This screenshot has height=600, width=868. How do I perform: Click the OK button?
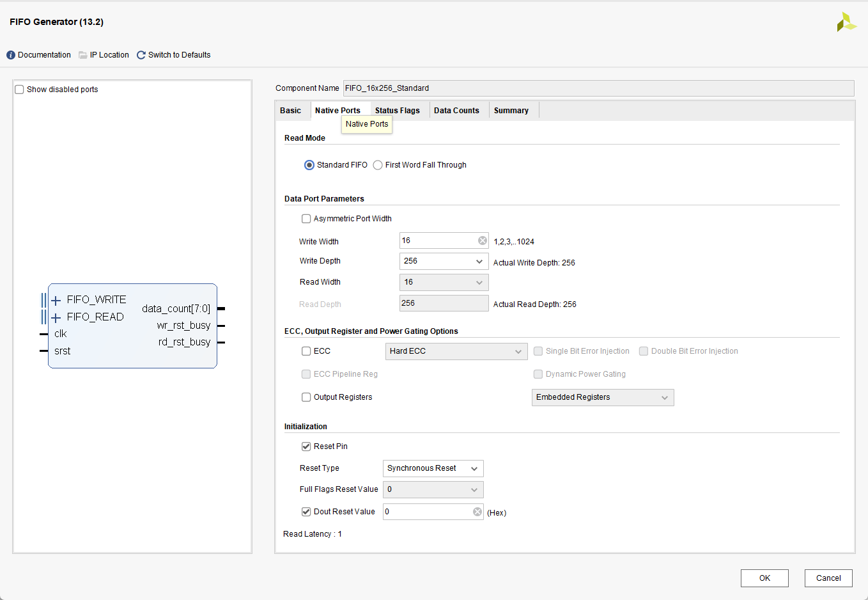[x=764, y=578]
